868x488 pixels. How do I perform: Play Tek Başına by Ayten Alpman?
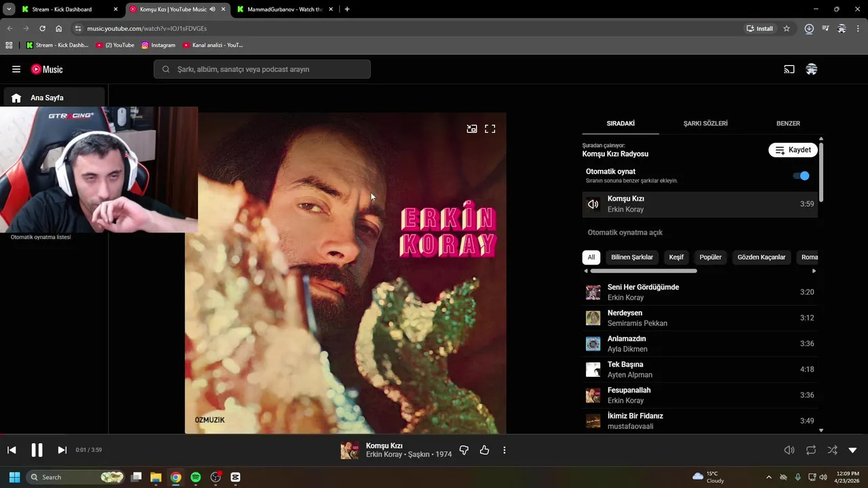pos(700,369)
